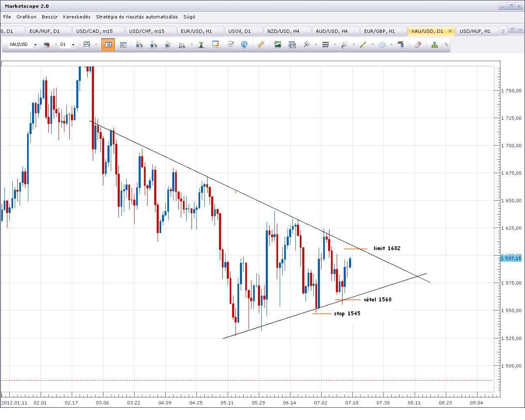Image resolution: width=525 pixels, height=420 pixels.
Task: Click the 07.18 date axis label
Action: (352, 403)
